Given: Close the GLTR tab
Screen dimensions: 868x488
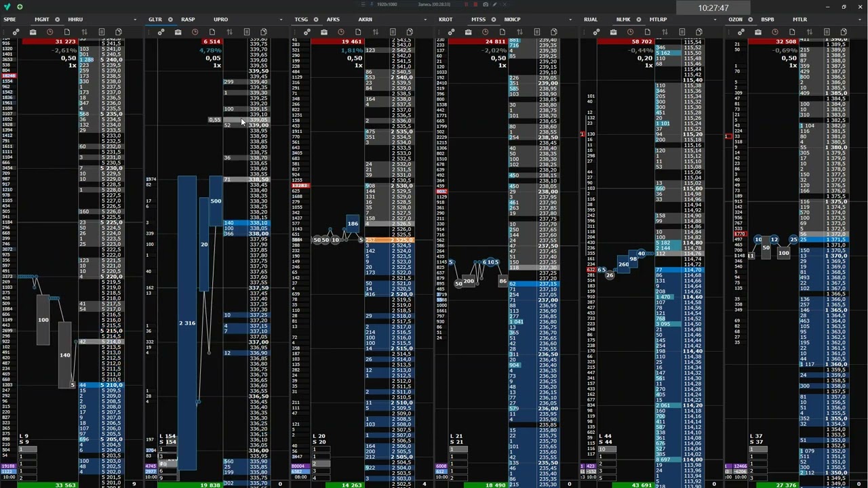Looking at the screenshot, I should pyautogui.click(x=170, y=20).
